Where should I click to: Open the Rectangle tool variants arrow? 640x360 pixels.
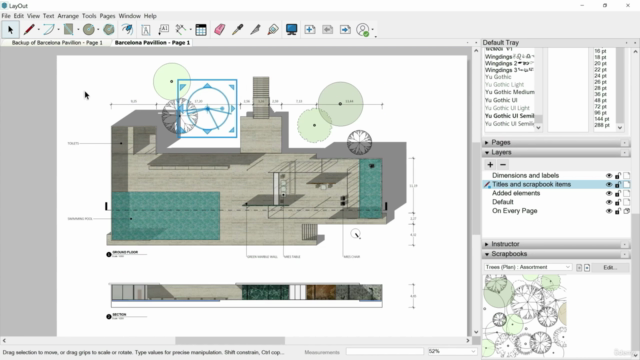coord(78,30)
